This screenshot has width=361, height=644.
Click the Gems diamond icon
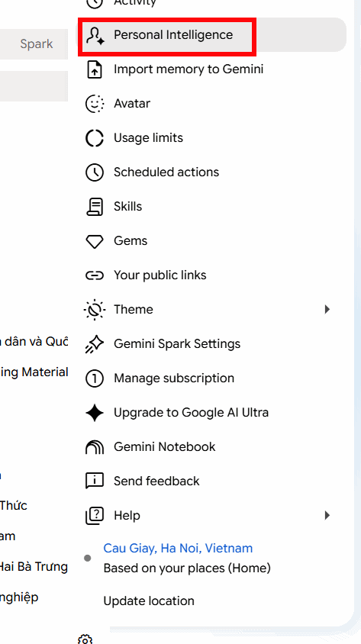click(x=95, y=241)
